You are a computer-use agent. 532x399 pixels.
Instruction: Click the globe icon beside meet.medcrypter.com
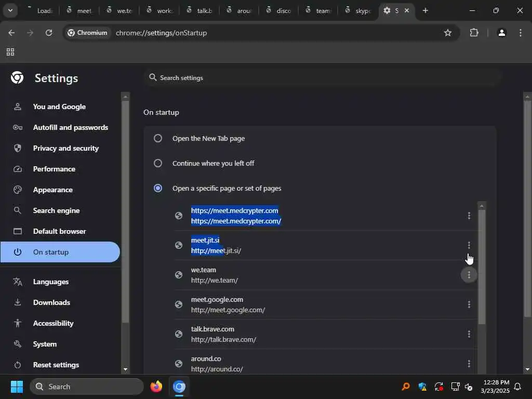(x=179, y=216)
